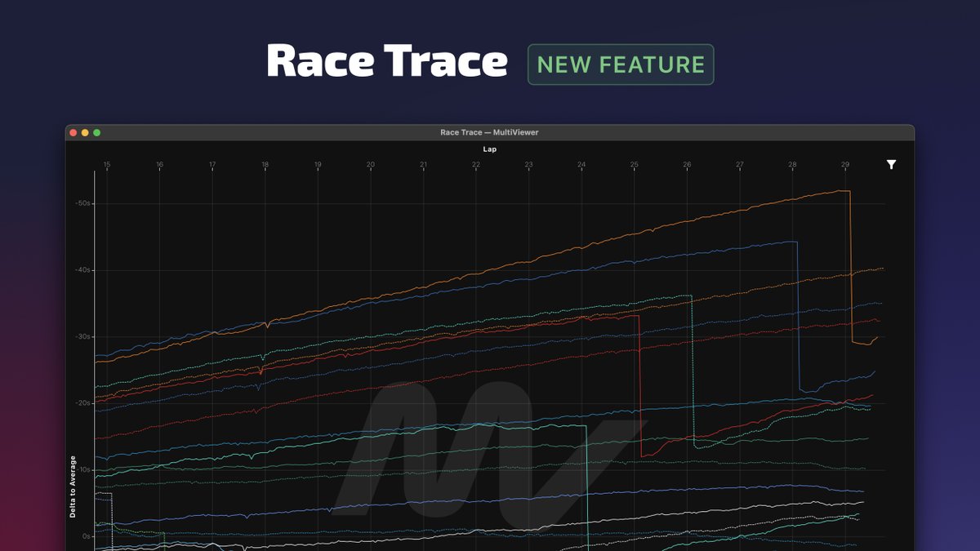Select lap 18 on the lap axis
Image resolution: width=980 pixels, height=551 pixels.
[265, 165]
